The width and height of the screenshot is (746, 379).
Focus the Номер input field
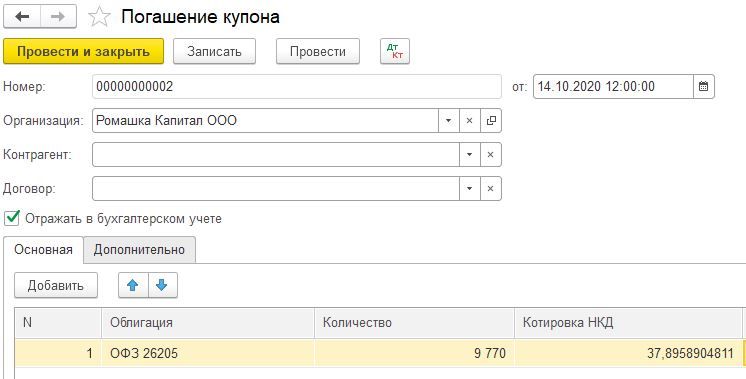pos(297,87)
